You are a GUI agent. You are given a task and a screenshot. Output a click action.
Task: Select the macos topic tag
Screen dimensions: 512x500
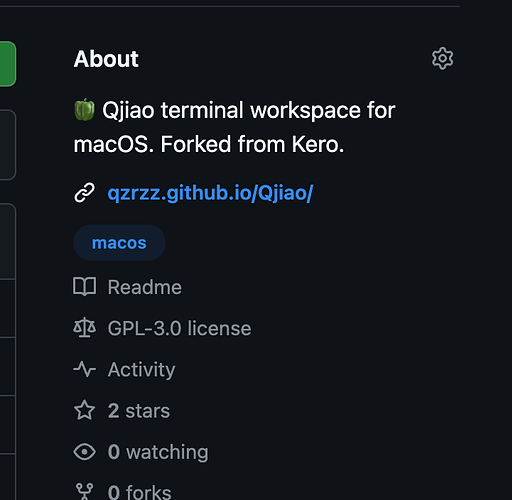119,243
